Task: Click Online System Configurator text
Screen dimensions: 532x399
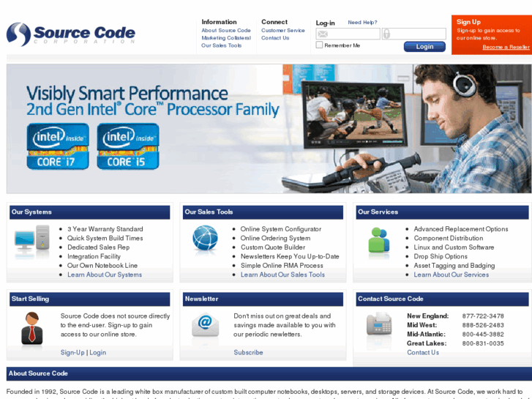Action: pyautogui.click(x=281, y=229)
